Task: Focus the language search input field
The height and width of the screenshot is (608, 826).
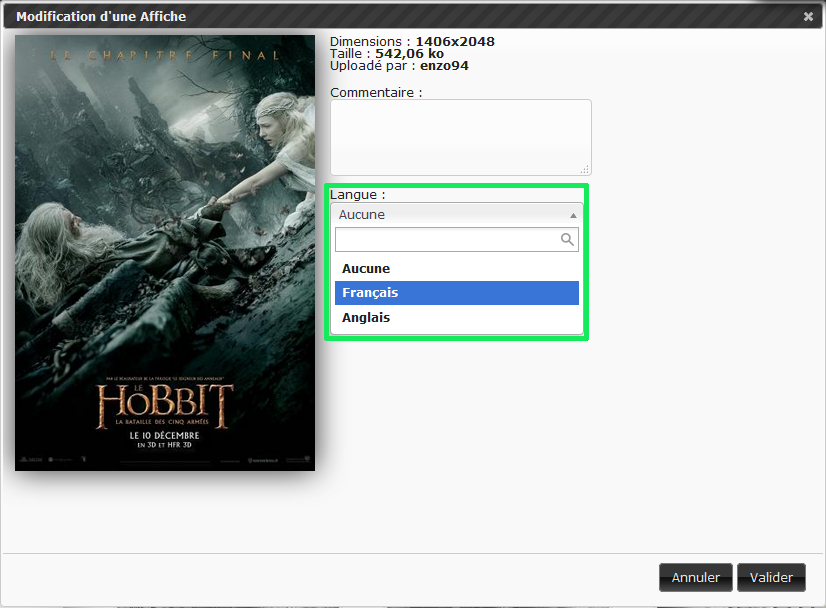Action: click(457, 240)
